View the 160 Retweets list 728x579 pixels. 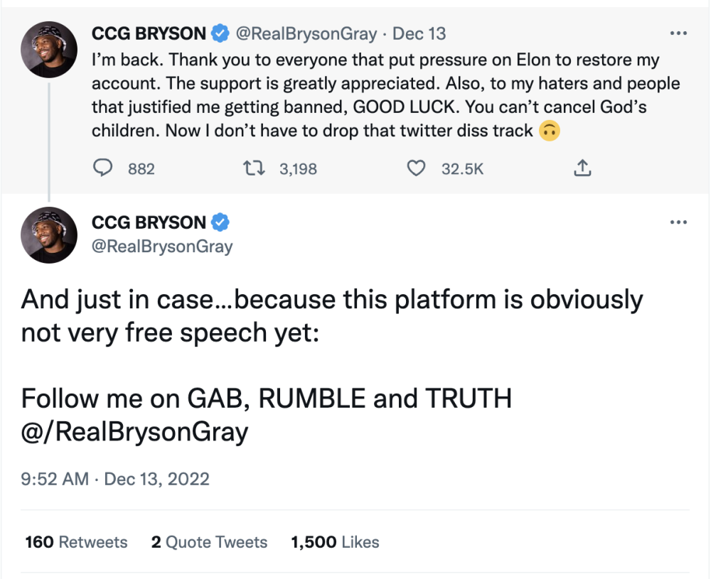tap(76, 542)
